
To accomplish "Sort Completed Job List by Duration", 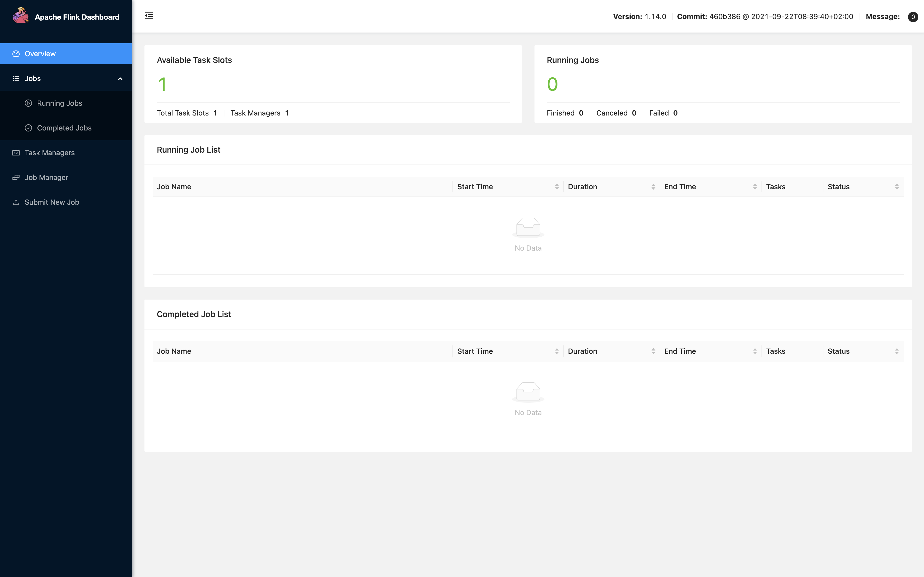I will tap(653, 351).
